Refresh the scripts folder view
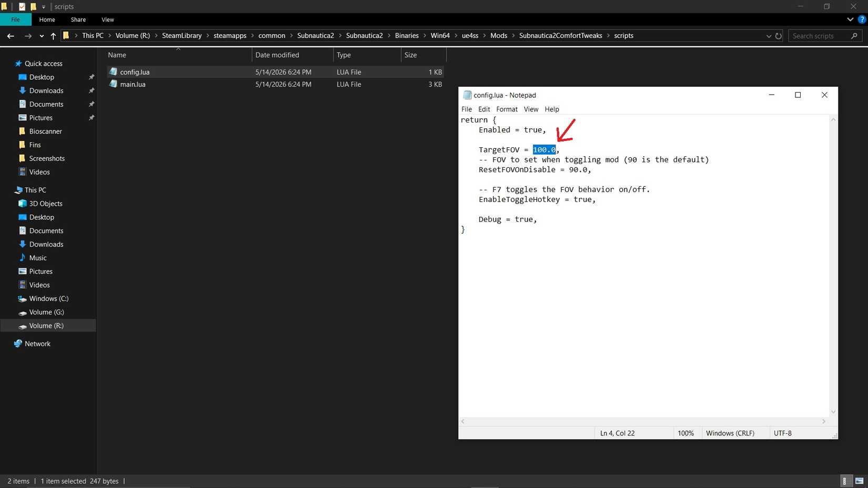The image size is (868, 488). pos(779,36)
